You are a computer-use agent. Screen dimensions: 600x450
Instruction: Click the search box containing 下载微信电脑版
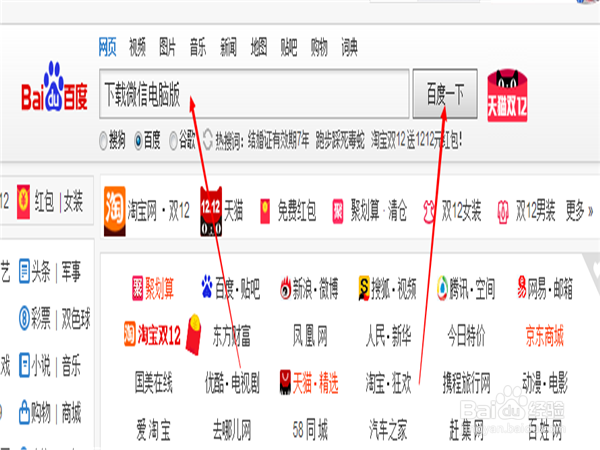254,94
